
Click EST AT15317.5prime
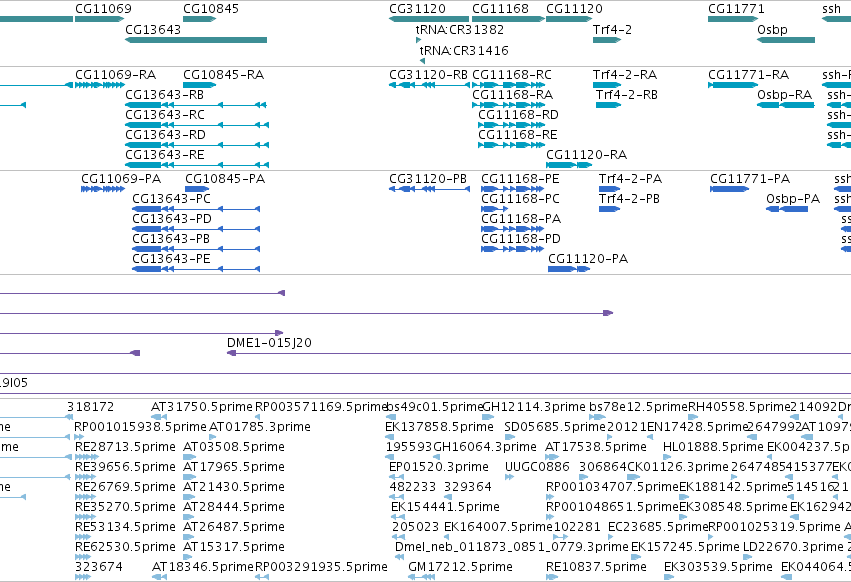(x=234, y=547)
